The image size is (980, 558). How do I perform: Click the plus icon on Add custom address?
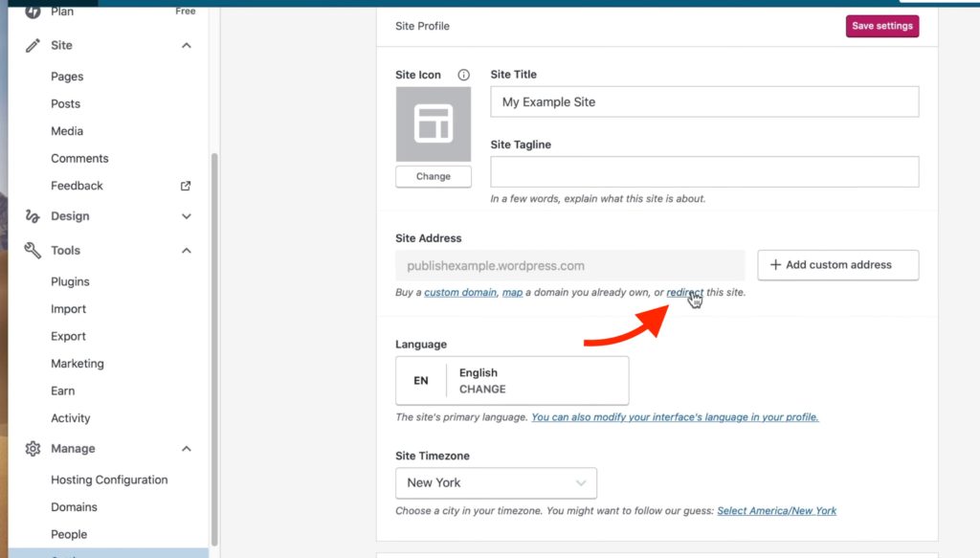775,265
